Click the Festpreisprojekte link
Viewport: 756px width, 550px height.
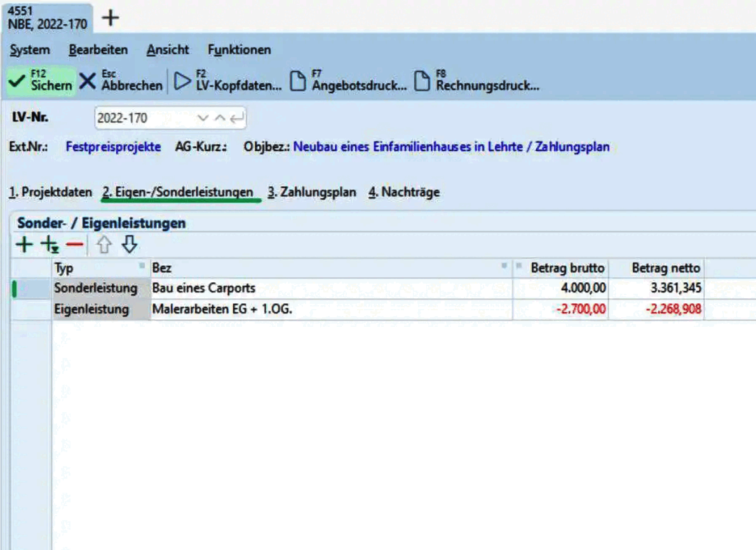click(113, 147)
